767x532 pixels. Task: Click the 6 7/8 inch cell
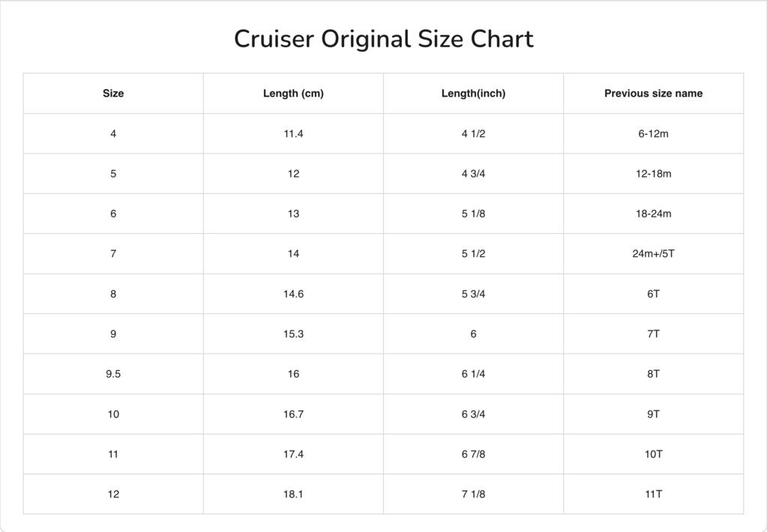coord(473,454)
